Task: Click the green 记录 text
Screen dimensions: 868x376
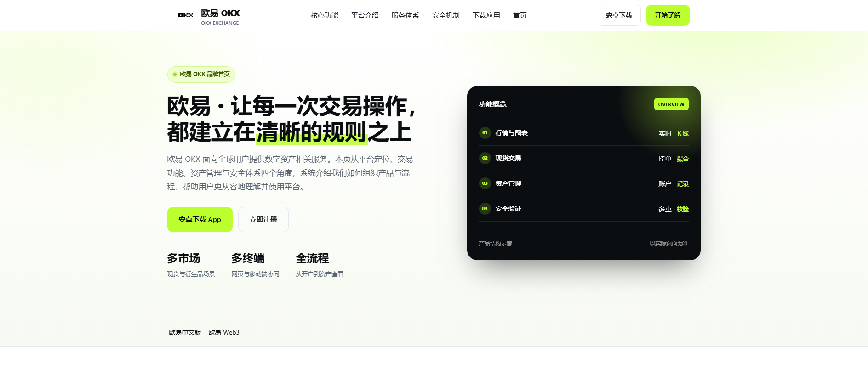Action: pos(683,184)
